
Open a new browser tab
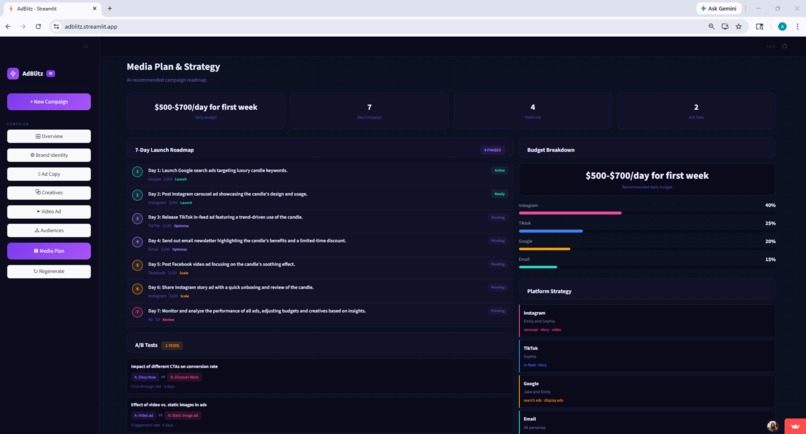[109, 8]
